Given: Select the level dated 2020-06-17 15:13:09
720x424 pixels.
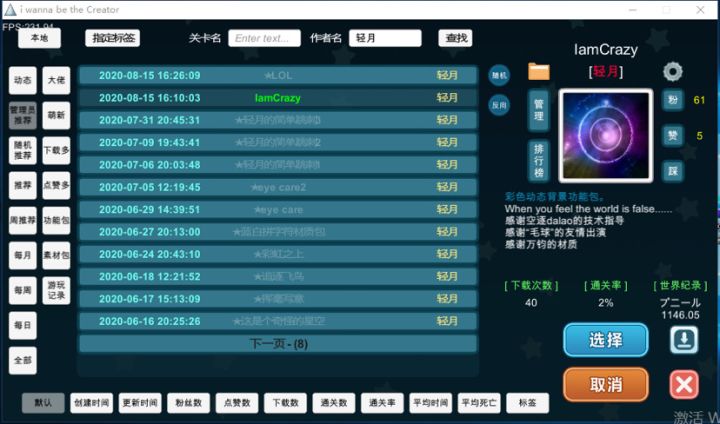Looking at the screenshot, I should coord(278,299).
